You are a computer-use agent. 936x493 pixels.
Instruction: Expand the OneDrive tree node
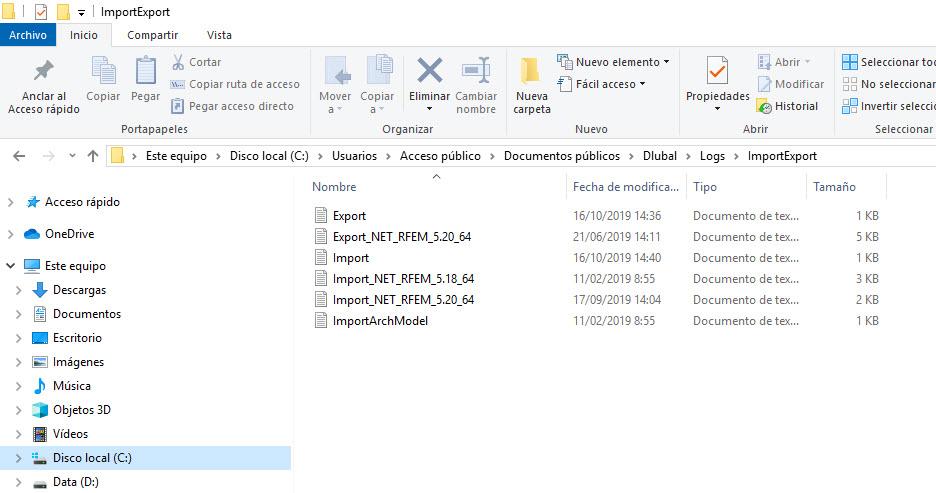(10, 234)
